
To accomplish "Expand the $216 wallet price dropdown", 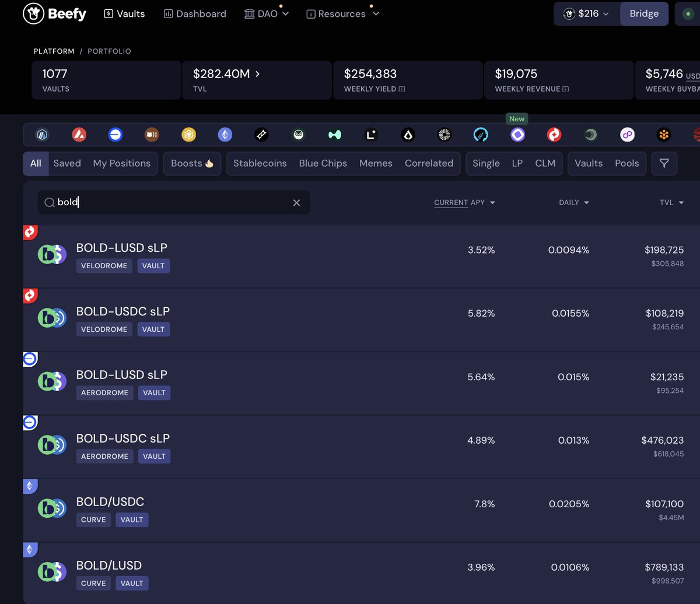I will click(x=587, y=13).
